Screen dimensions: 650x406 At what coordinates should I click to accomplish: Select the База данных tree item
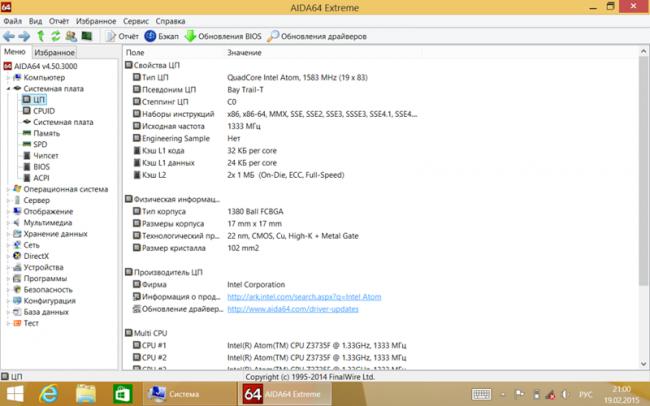pyautogui.click(x=41, y=312)
